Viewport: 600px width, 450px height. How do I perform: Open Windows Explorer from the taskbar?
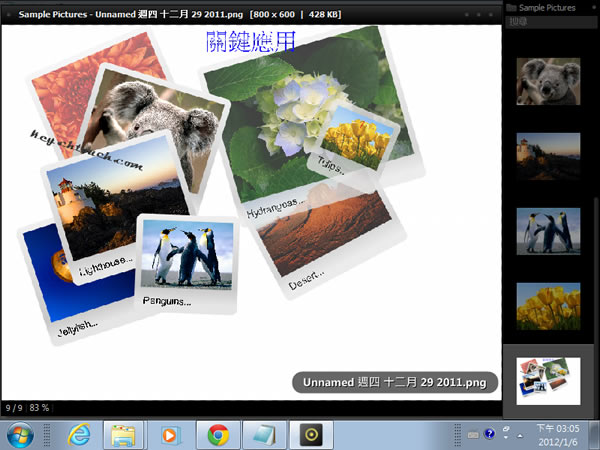pos(123,435)
